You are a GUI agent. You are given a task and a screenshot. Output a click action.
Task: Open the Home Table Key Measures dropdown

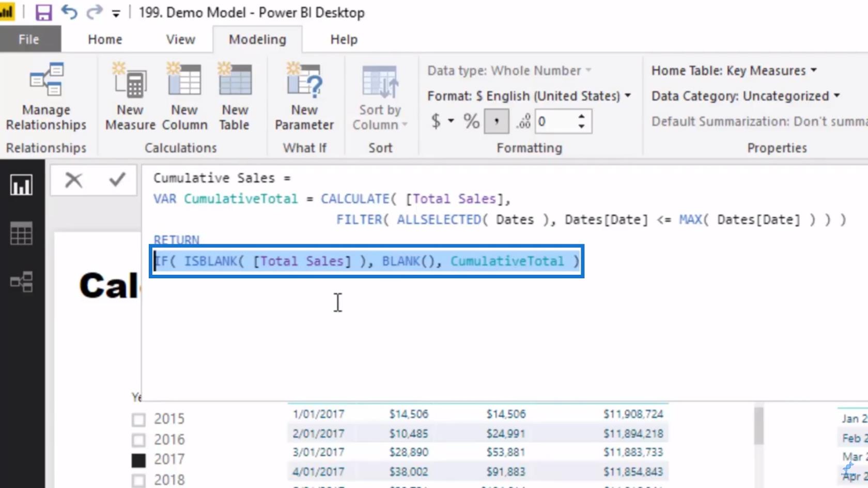pos(734,71)
